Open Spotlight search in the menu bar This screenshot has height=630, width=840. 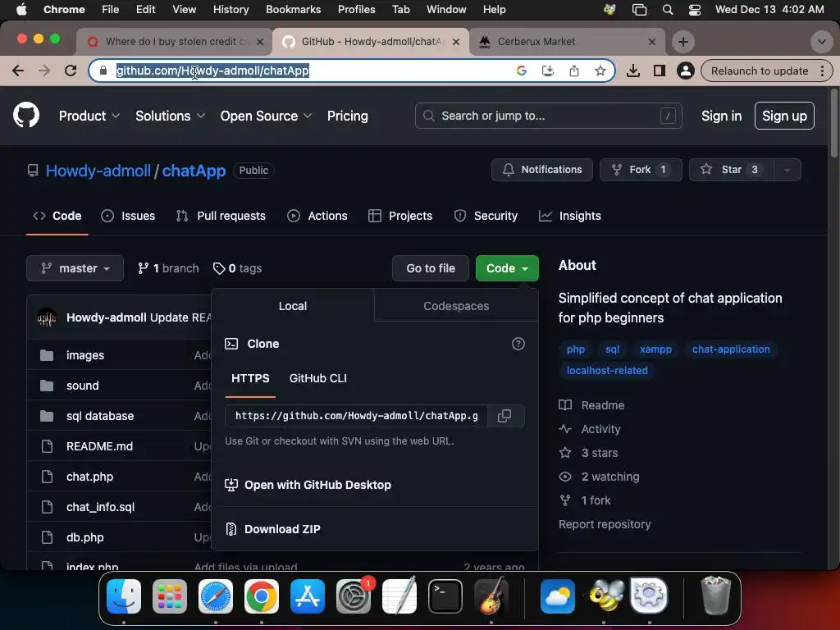(668, 10)
